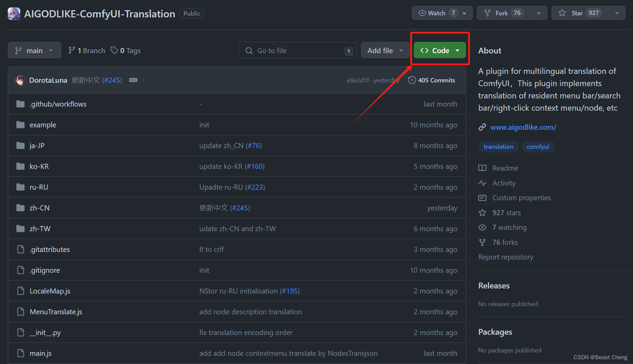Open the main branch selector dropdown
Screen dimensions: 633x364
point(34,50)
